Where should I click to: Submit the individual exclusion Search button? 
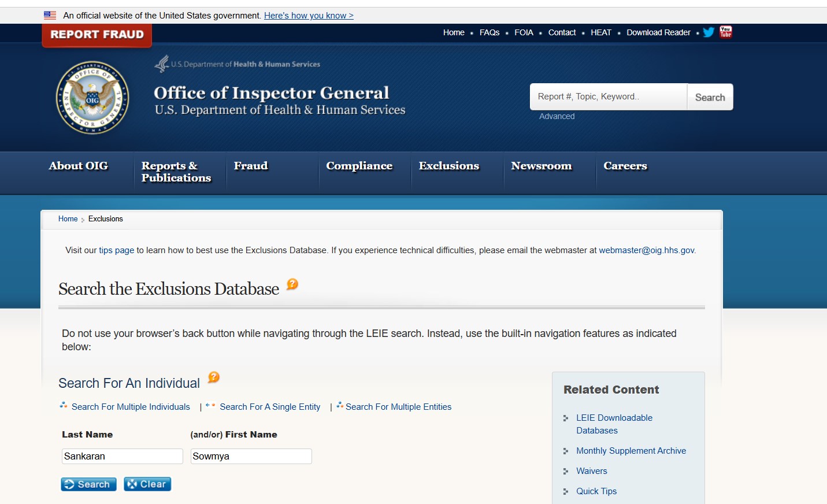point(88,484)
